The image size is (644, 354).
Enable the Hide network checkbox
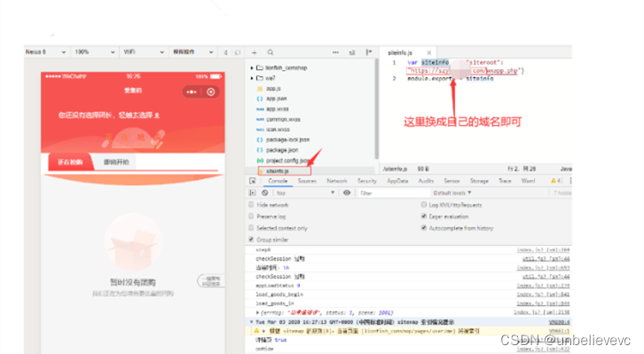pyautogui.click(x=251, y=205)
